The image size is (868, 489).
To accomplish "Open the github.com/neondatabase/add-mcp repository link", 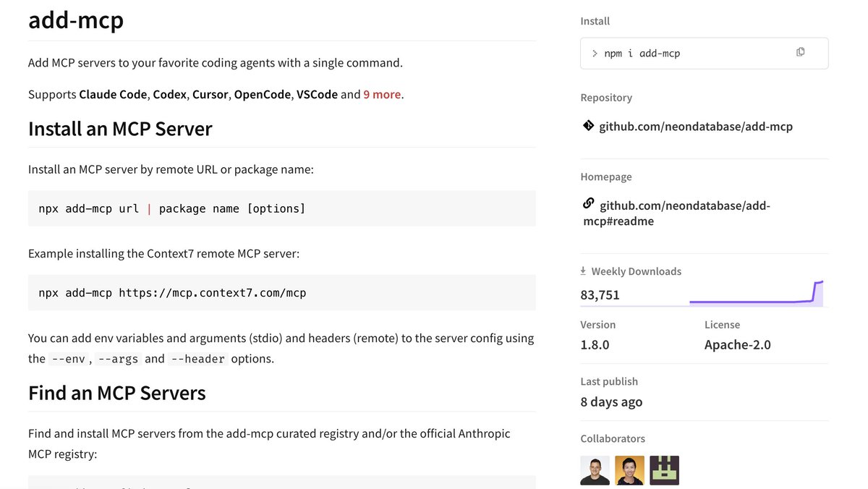I will point(696,127).
